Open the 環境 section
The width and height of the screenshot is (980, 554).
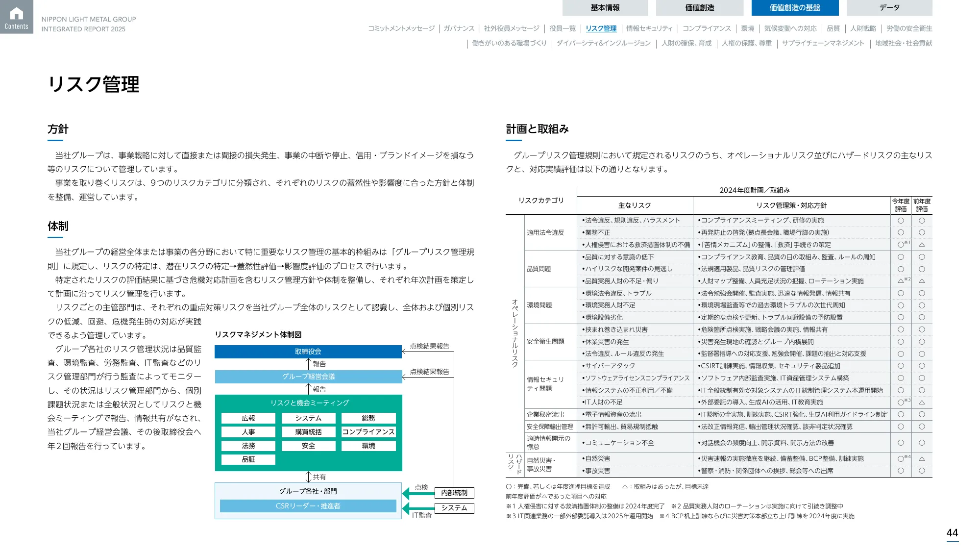tap(747, 29)
